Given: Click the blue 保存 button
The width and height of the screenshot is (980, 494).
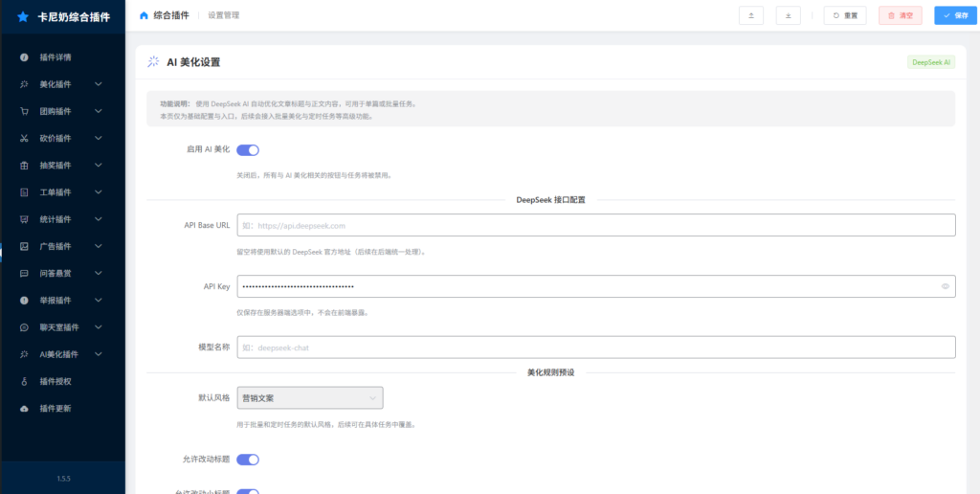Looking at the screenshot, I should coord(955,15).
